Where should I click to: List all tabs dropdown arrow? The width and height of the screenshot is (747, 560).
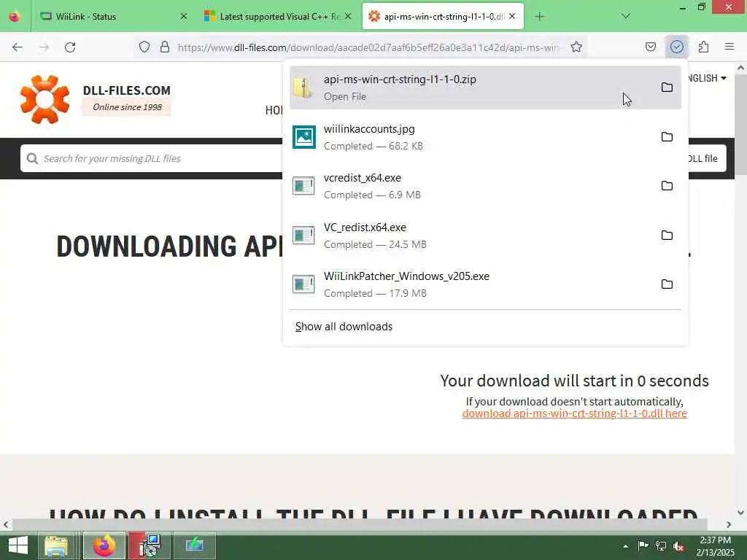625,17
